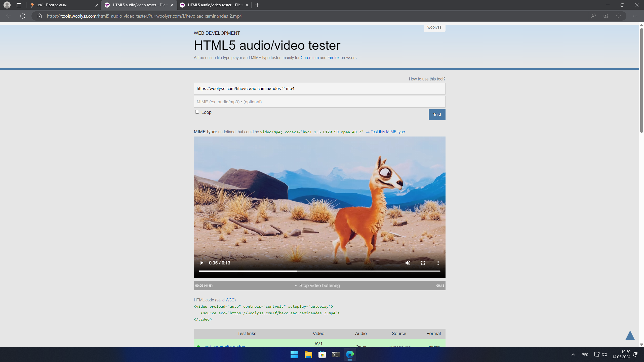Close the /s/ - Программы tab
The height and width of the screenshot is (362, 644).
pyautogui.click(x=97, y=5)
